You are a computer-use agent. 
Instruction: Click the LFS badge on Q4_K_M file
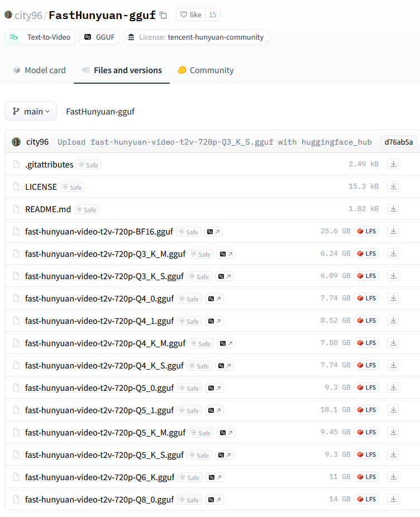[366, 343]
